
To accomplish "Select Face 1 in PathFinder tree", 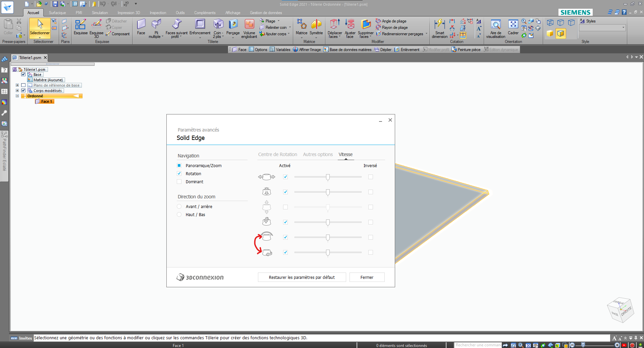I will tap(44, 101).
